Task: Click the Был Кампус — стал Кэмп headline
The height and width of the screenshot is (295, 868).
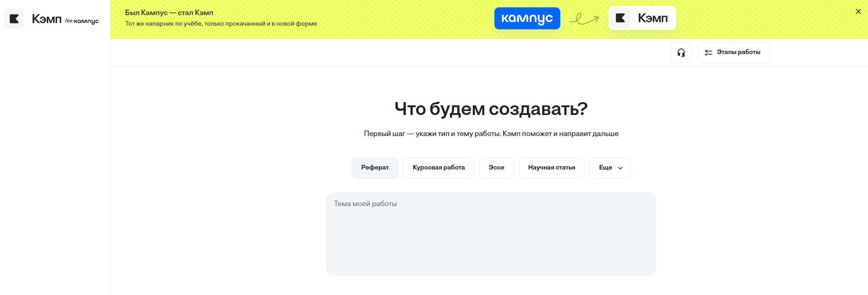Action: [x=169, y=13]
